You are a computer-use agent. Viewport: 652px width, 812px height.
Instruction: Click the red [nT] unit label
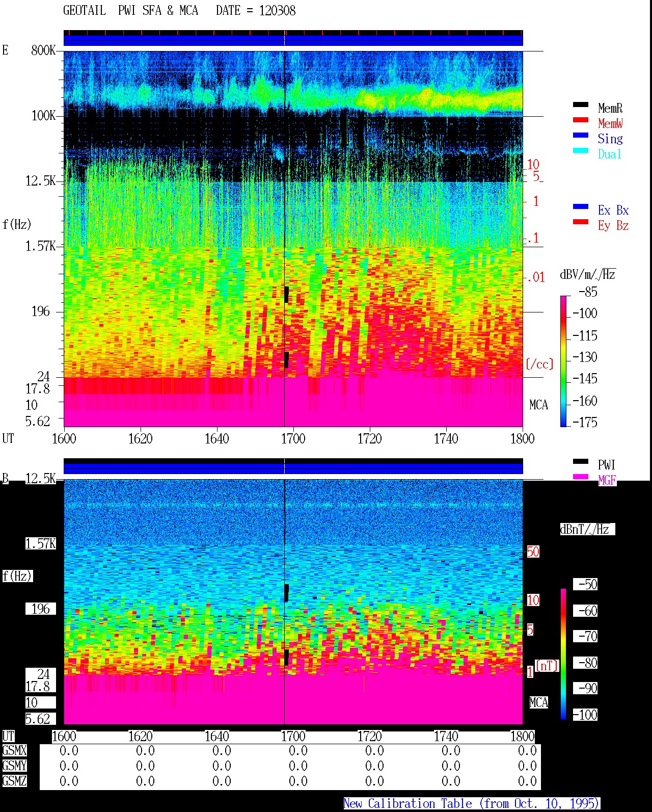[x=547, y=665]
